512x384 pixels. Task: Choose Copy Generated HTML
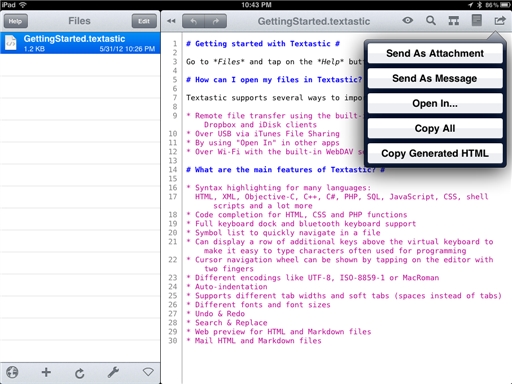coord(435,153)
